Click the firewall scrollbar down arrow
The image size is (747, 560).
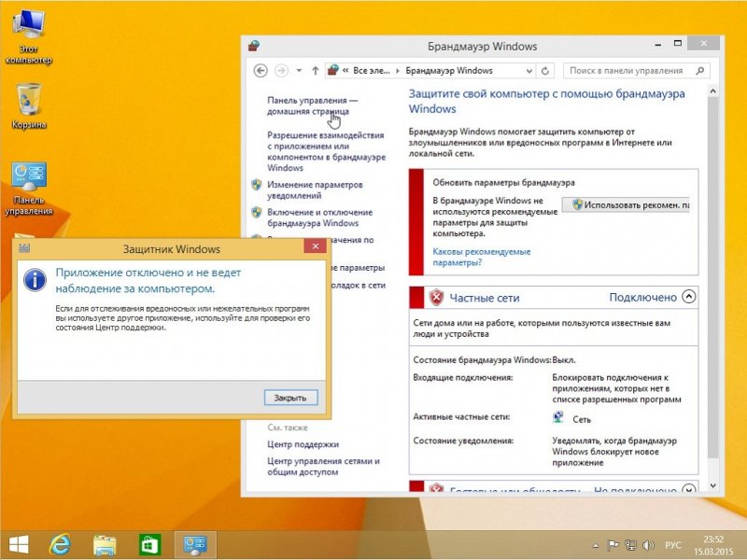point(712,486)
